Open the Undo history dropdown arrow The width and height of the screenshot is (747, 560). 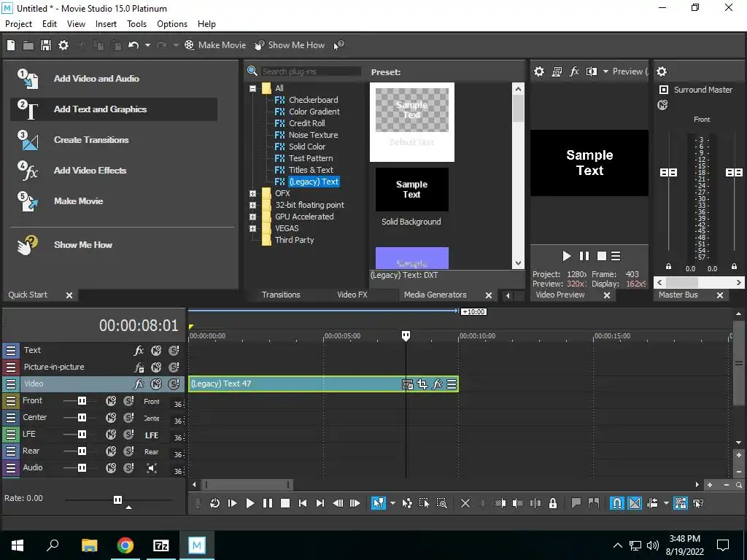point(147,45)
